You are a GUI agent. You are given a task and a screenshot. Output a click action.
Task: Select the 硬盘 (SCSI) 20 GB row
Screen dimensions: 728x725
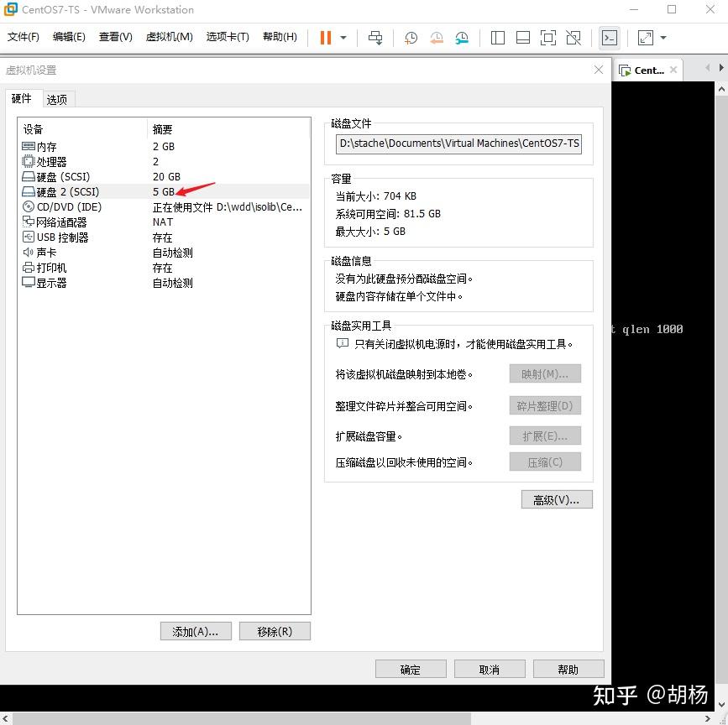(x=164, y=177)
